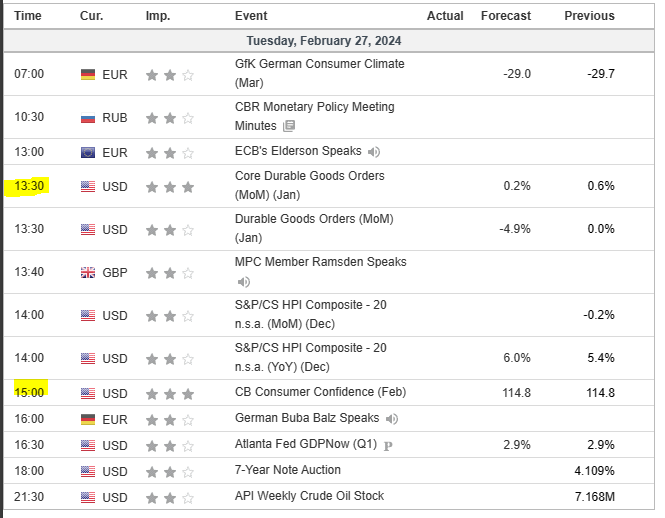Click the Forecast column header
The height and width of the screenshot is (518, 665).
[505, 16]
